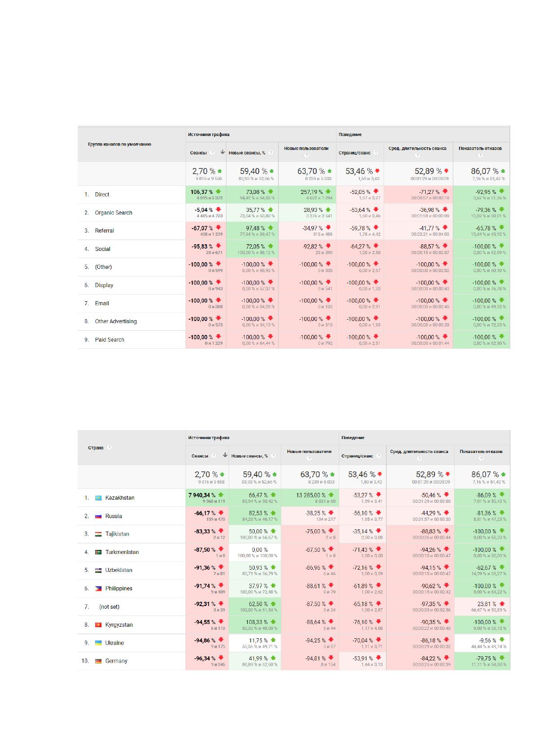535x756 pixels.
Task: Open the Russia country row link
Action: 114,516
